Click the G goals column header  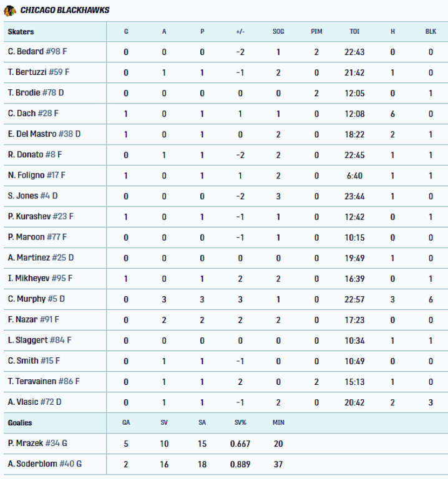point(126,31)
